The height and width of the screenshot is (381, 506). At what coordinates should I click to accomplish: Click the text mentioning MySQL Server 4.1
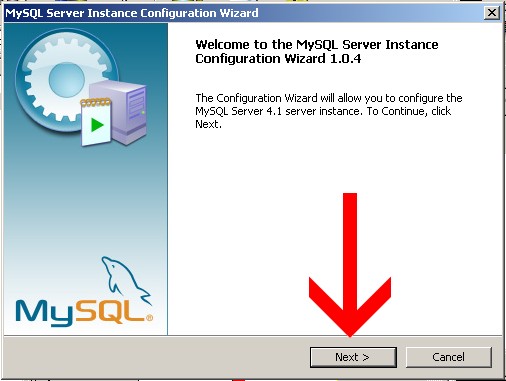(x=329, y=111)
